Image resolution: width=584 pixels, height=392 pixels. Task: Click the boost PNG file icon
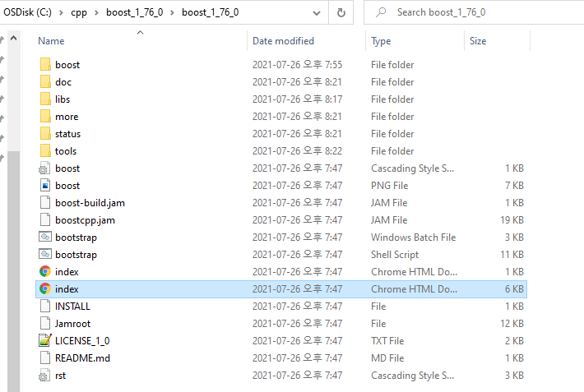[45, 186]
